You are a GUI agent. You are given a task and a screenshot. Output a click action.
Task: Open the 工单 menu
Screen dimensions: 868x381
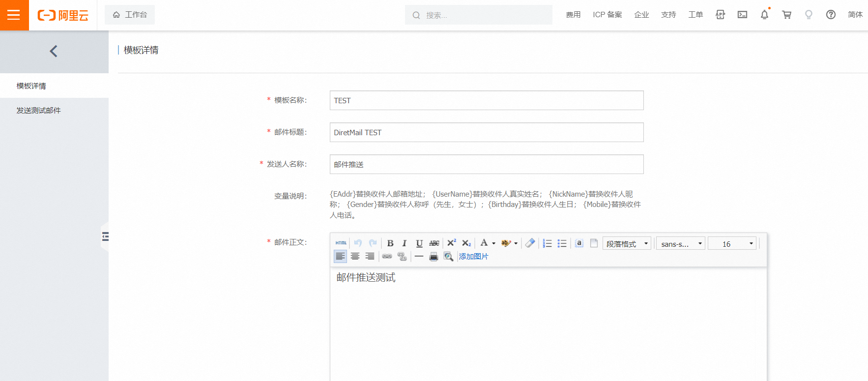(695, 15)
